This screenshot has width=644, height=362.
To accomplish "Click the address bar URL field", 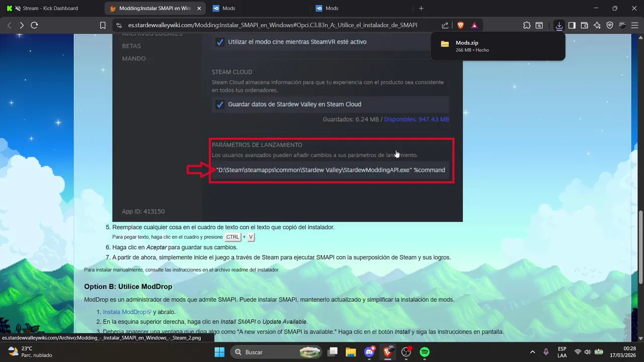I will click(x=273, y=25).
